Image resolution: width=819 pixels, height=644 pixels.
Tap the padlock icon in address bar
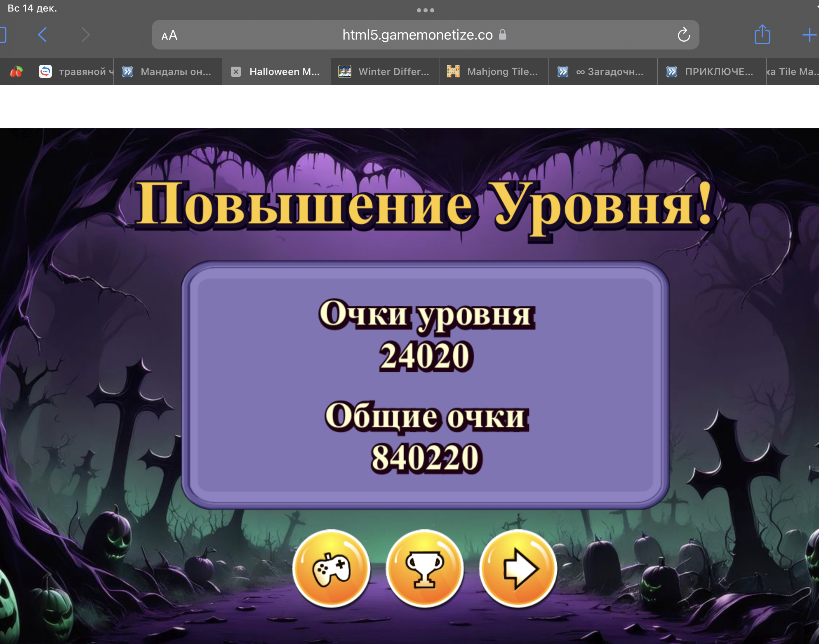[502, 35]
